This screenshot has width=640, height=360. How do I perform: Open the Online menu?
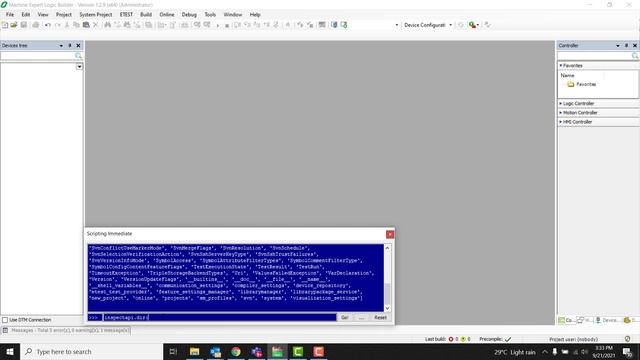(167, 14)
